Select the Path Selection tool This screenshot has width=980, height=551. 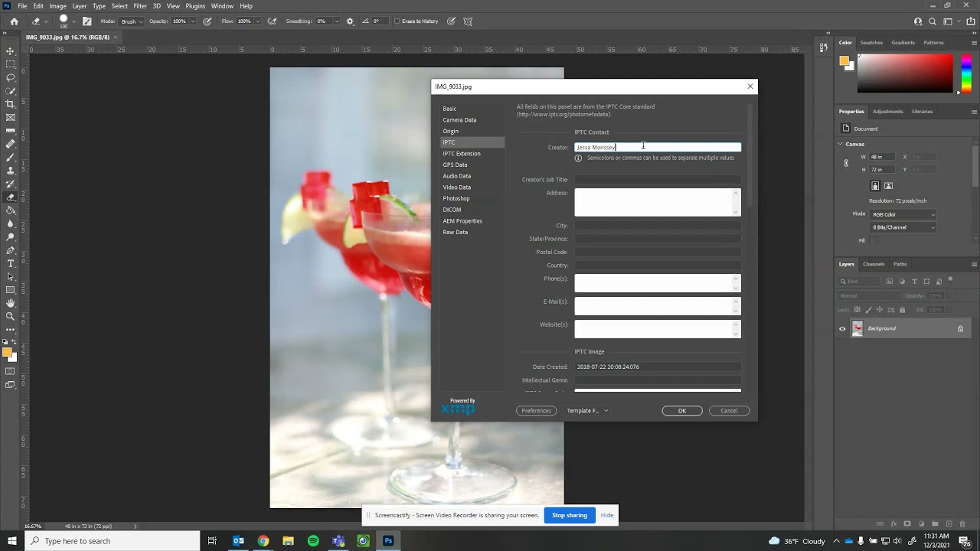pyautogui.click(x=10, y=277)
